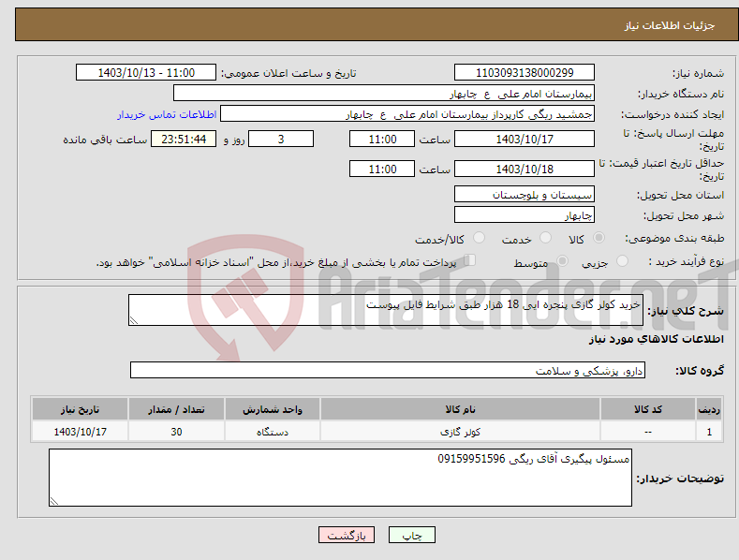This screenshot has height=560, width=739.
Task: Select the کالا radio button
Action: (599, 238)
